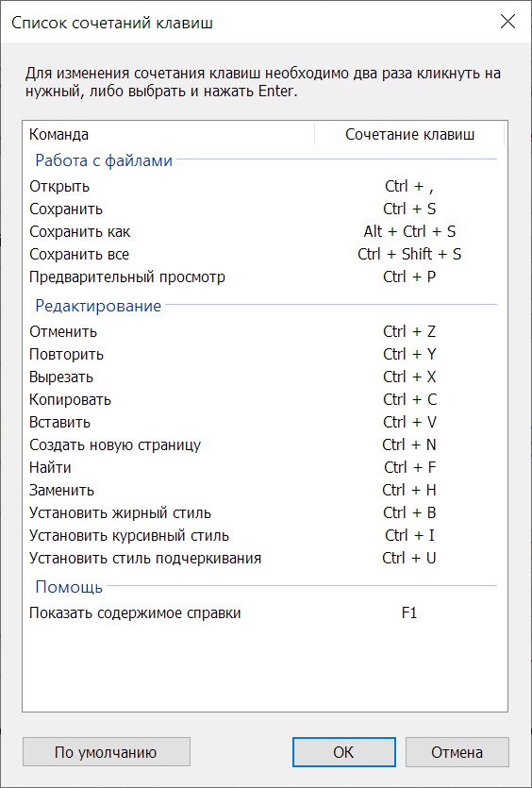Select Установить жирный стиль row
The image size is (532, 788).
(265, 512)
